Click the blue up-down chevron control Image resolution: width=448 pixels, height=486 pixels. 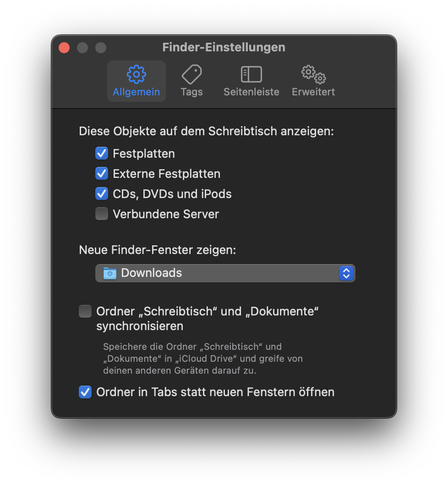pyautogui.click(x=346, y=273)
